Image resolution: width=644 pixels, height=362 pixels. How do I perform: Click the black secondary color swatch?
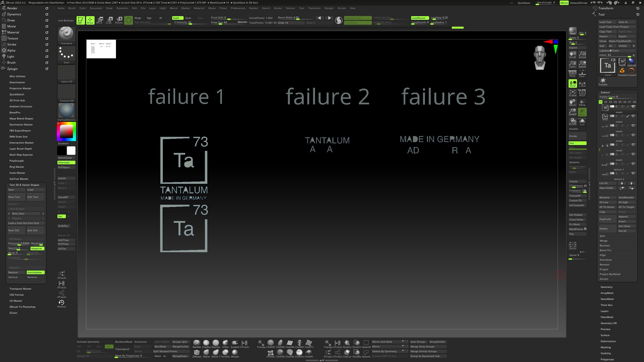[62, 151]
